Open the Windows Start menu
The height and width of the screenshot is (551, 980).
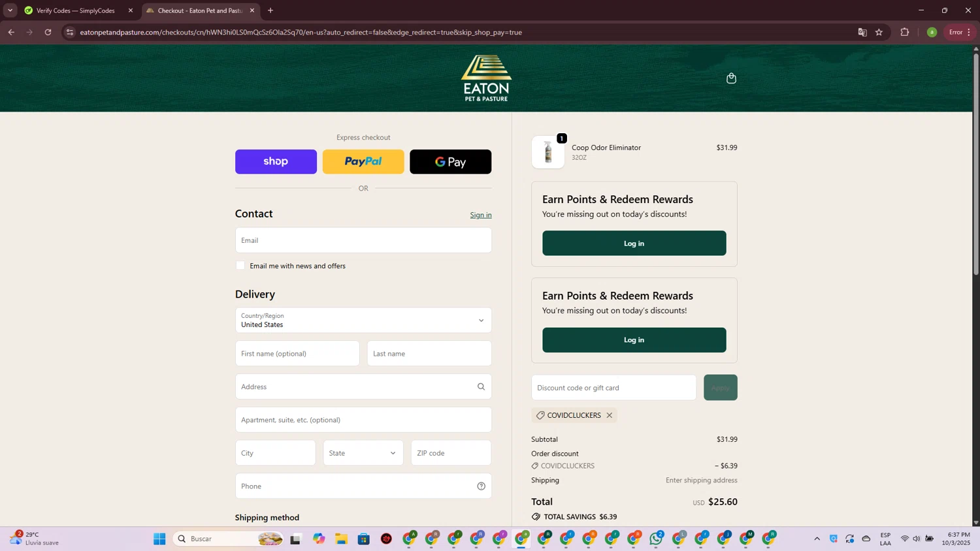[x=159, y=539]
